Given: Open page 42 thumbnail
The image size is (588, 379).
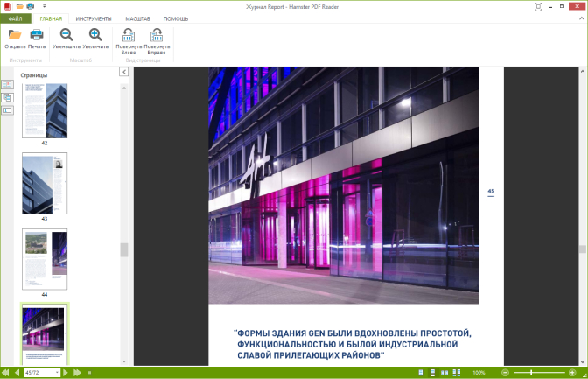Looking at the screenshot, I should (x=45, y=110).
